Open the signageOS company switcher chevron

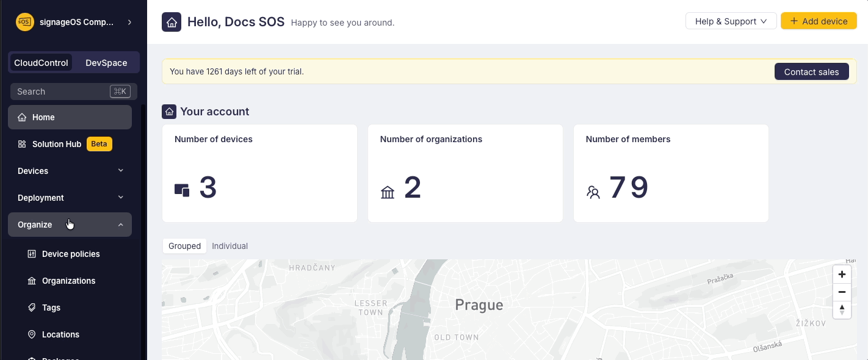129,22
